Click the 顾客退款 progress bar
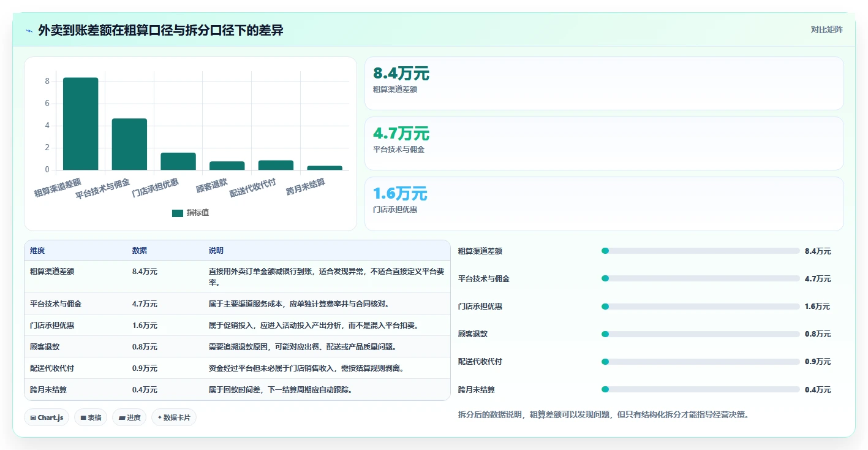Viewport: 868px width, 450px height. (x=701, y=334)
